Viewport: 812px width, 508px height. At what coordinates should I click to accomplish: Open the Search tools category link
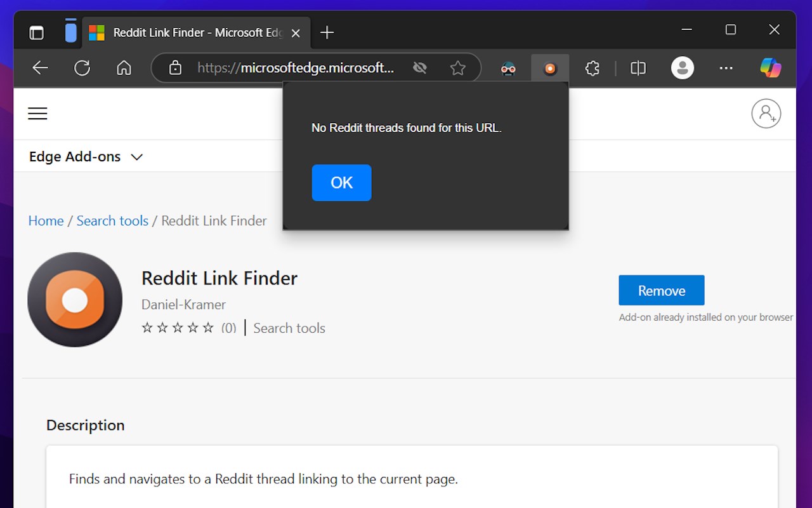click(x=289, y=328)
